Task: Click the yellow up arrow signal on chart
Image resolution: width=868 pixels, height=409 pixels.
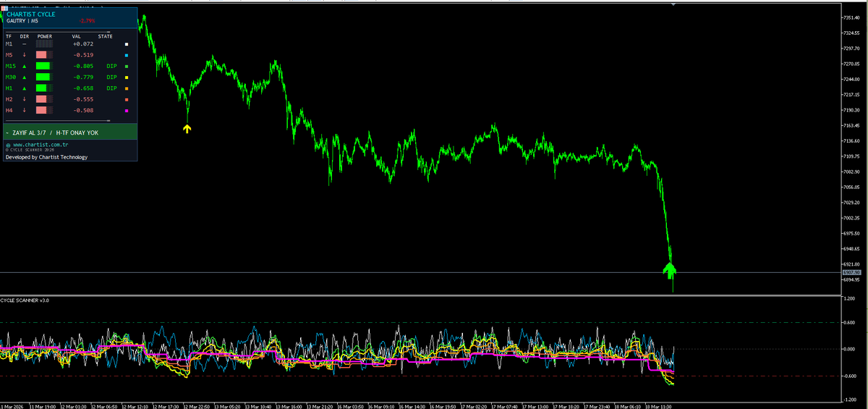Action: (x=187, y=129)
